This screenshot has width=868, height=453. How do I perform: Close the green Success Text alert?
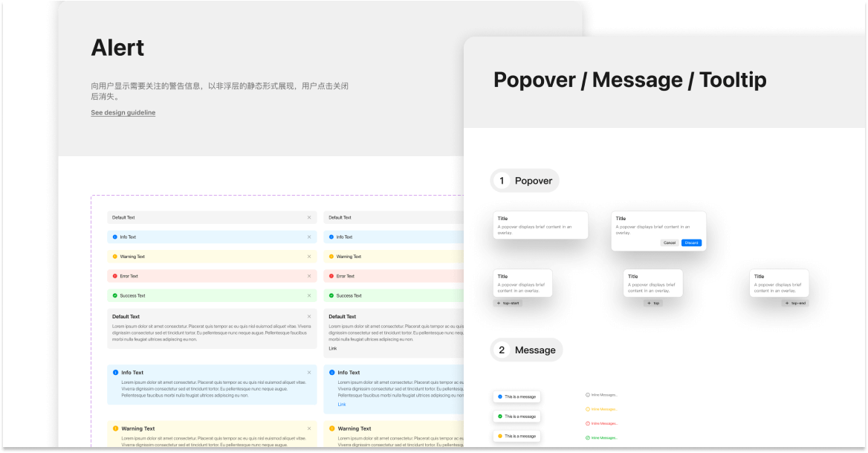(309, 295)
